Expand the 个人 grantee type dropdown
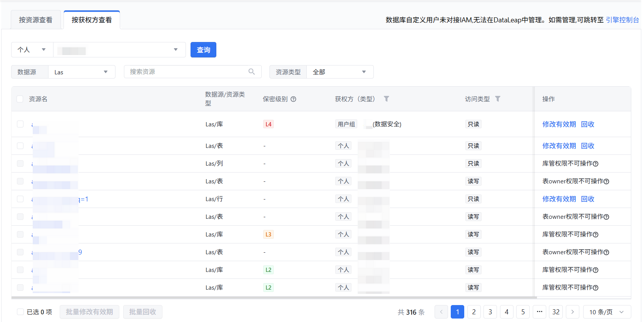The width and height of the screenshot is (644, 322). [32, 50]
